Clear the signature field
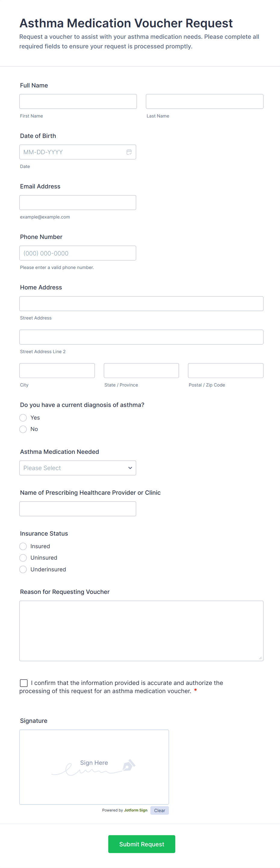The width and height of the screenshot is (280, 868). click(x=159, y=810)
